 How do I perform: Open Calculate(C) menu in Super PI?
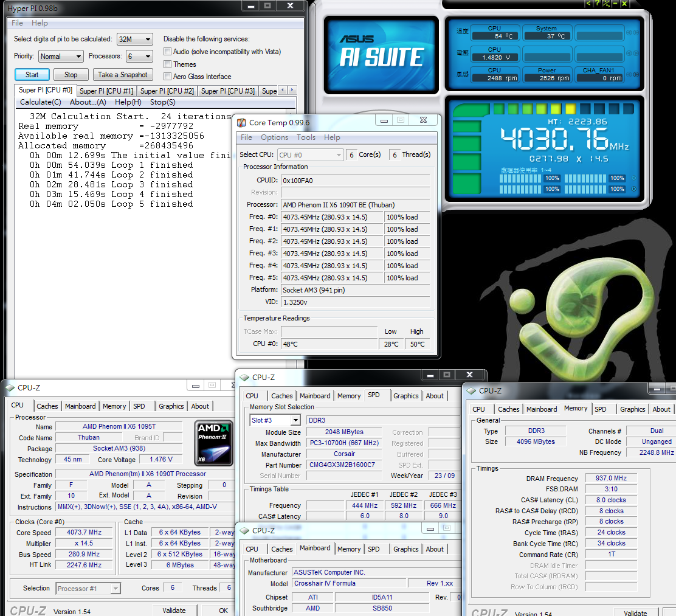coord(41,102)
